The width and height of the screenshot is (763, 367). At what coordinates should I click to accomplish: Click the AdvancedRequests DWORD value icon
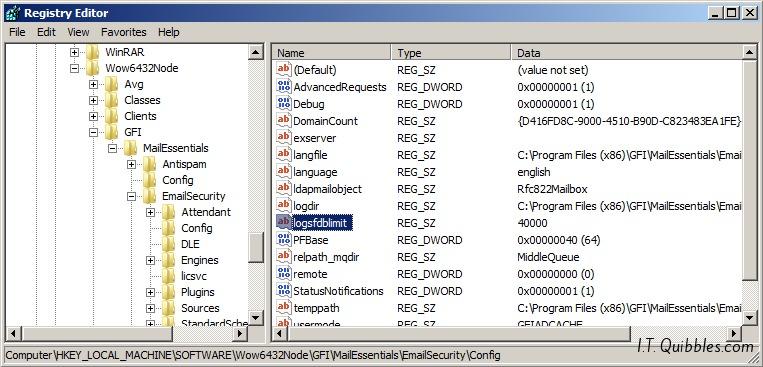(x=284, y=87)
